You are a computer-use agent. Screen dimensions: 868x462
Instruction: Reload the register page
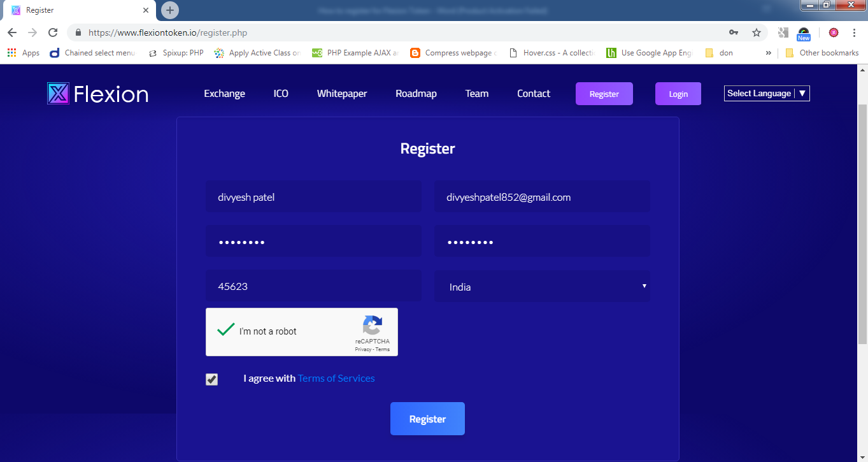click(53, 32)
